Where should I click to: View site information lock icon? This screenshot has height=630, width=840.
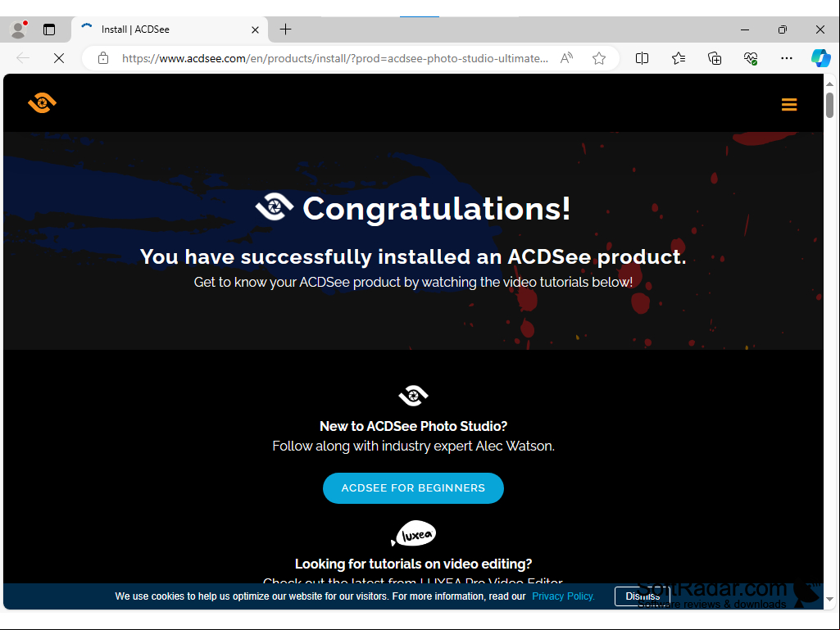click(103, 58)
